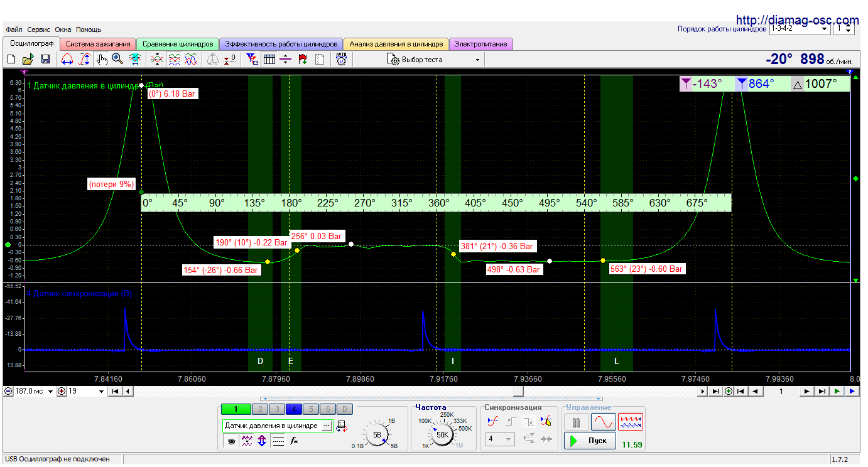The image size is (868, 467).
Task: Click the purple waveform invert icon
Action: [247, 441]
